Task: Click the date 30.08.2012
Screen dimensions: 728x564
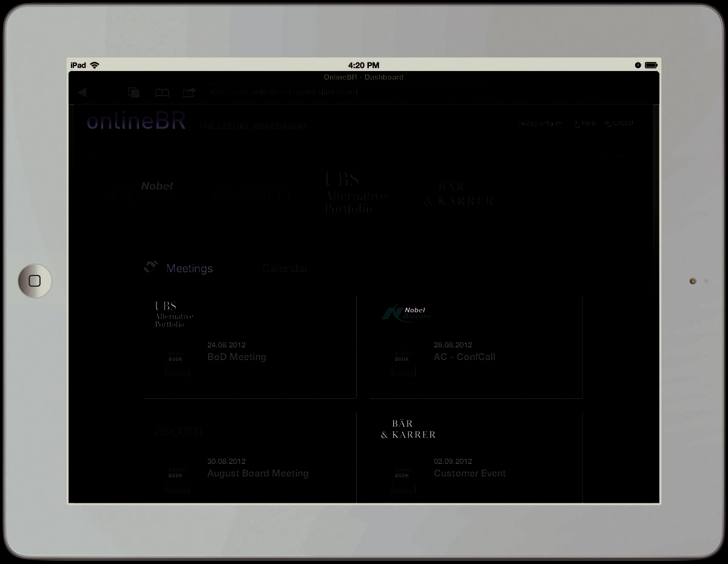Action: pyautogui.click(x=226, y=461)
